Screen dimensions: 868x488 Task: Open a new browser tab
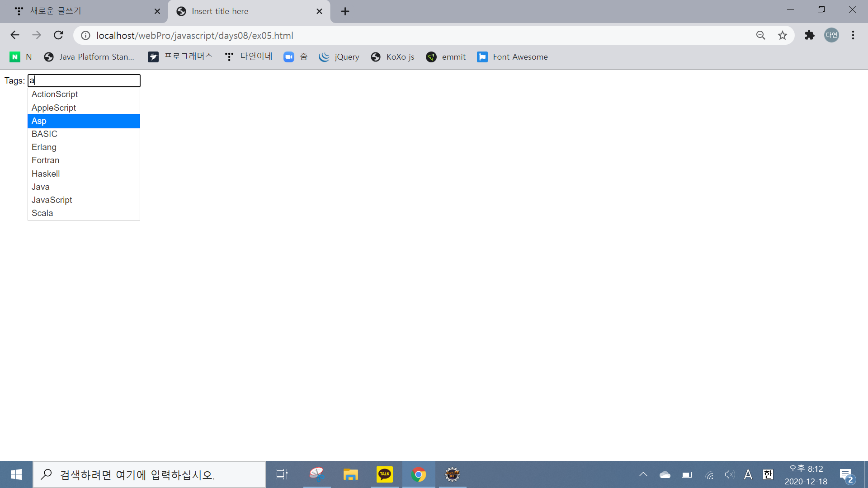point(345,11)
